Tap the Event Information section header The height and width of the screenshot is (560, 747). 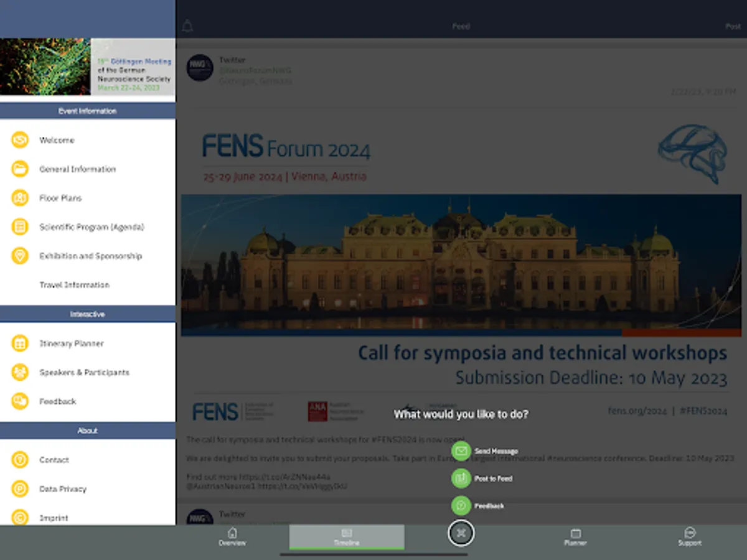tap(88, 111)
